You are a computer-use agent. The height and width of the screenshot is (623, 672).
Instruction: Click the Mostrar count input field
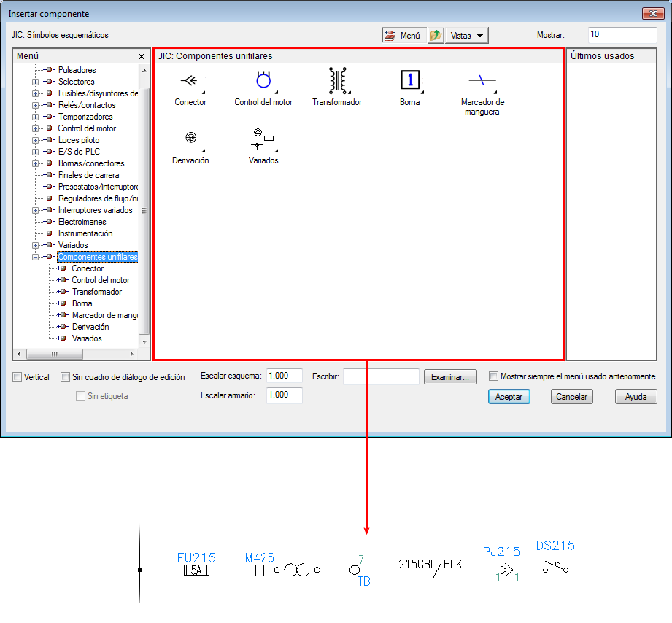(x=622, y=35)
